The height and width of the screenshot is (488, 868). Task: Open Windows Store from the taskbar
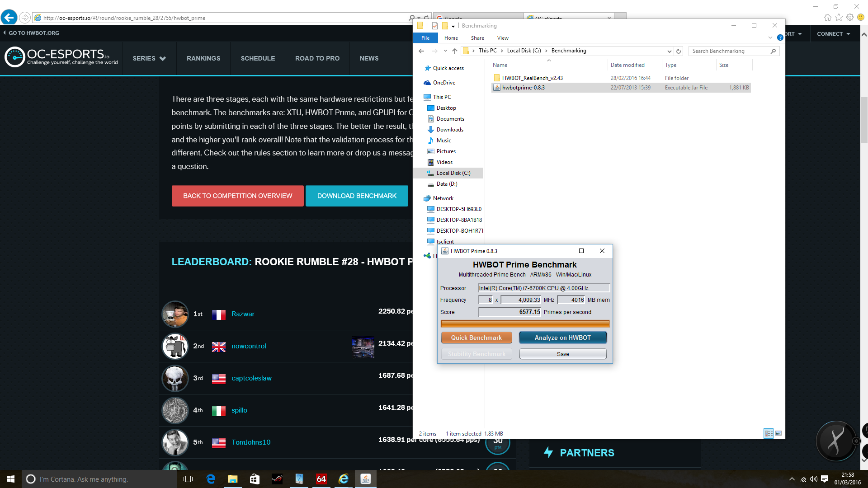click(x=255, y=479)
